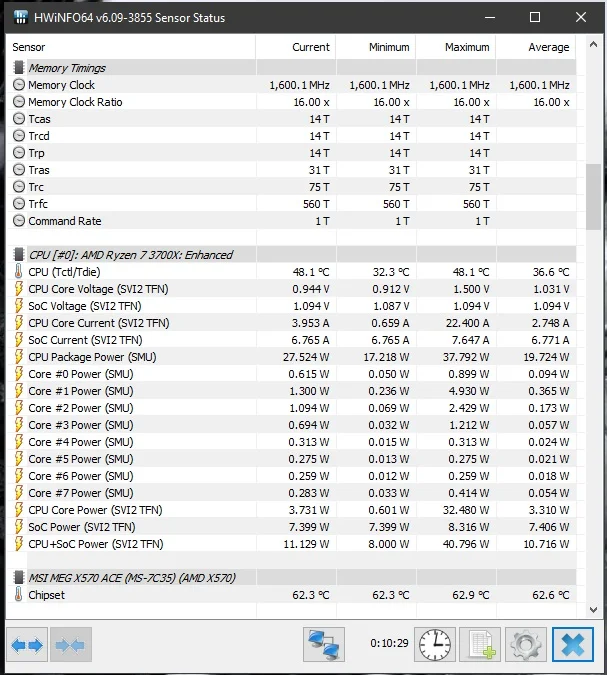The height and width of the screenshot is (675, 607).
Task: Select the Core #7 Power (SMU) row
Action: click(x=292, y=493)
